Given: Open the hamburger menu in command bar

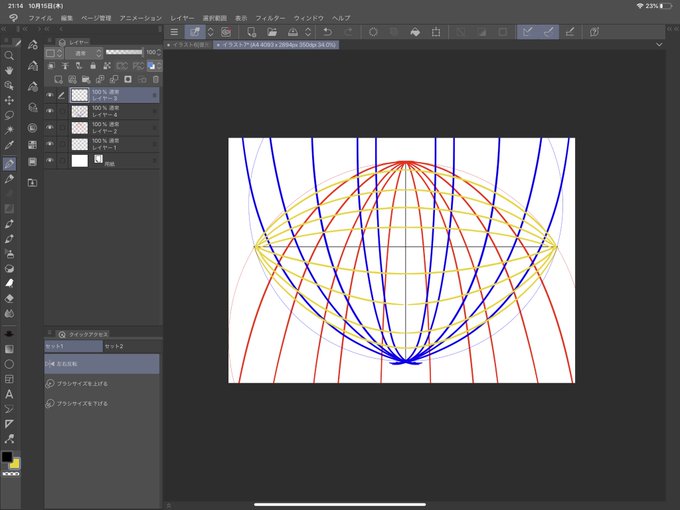Looking at the screenshot, I should pyautogui.click(x=174, y=32).
